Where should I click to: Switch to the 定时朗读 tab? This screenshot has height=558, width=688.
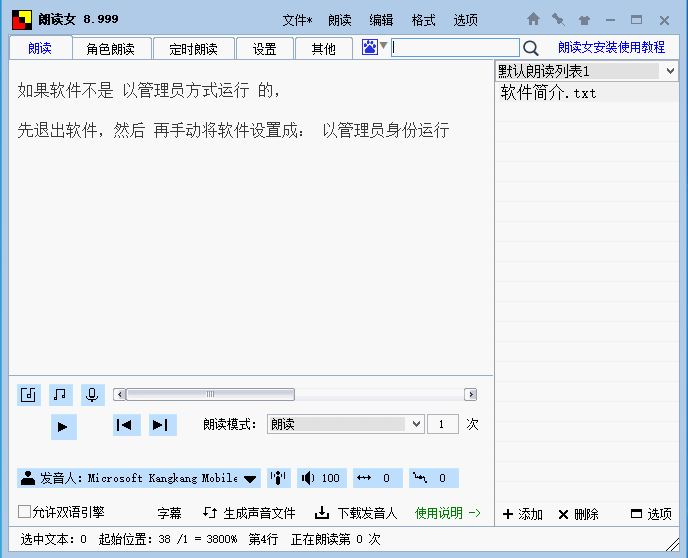click(x=194, y=48)
